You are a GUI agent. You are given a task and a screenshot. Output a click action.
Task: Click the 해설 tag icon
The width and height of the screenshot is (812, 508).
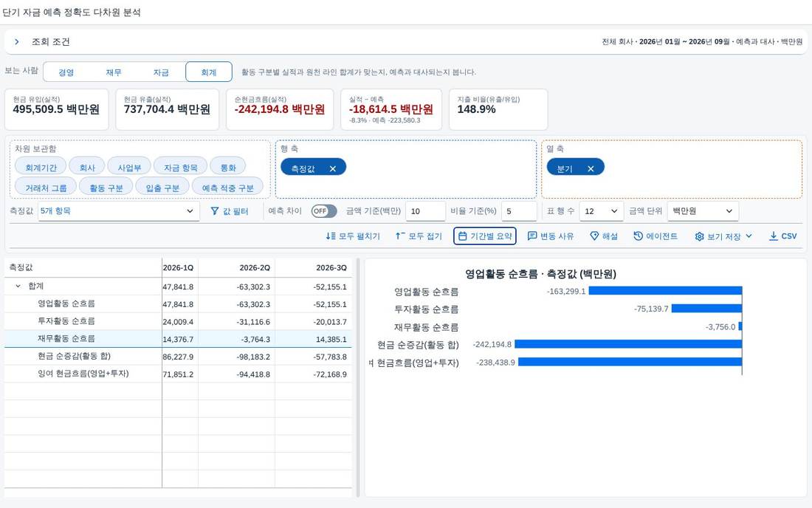pyautogui.click(x=594, y=236)
